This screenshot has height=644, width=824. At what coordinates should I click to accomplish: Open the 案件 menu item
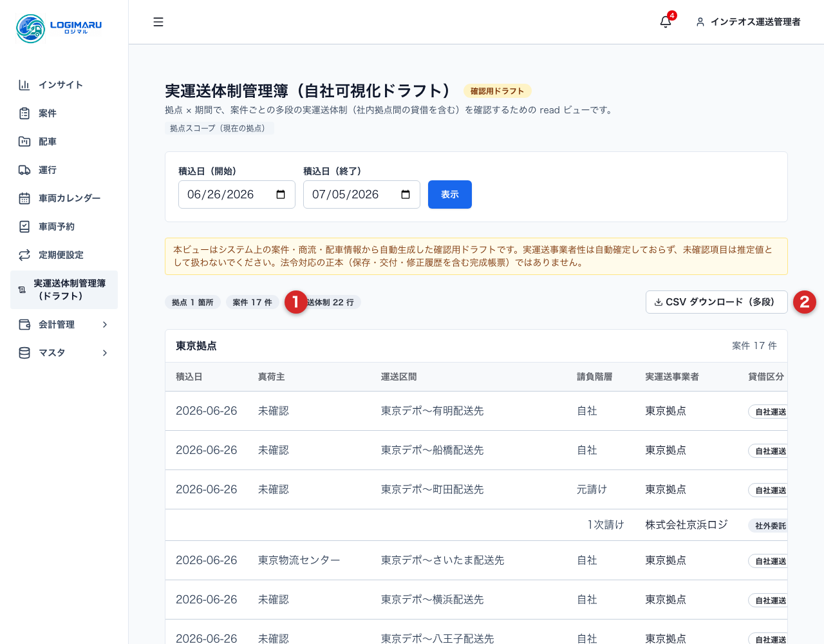point(64,113)
